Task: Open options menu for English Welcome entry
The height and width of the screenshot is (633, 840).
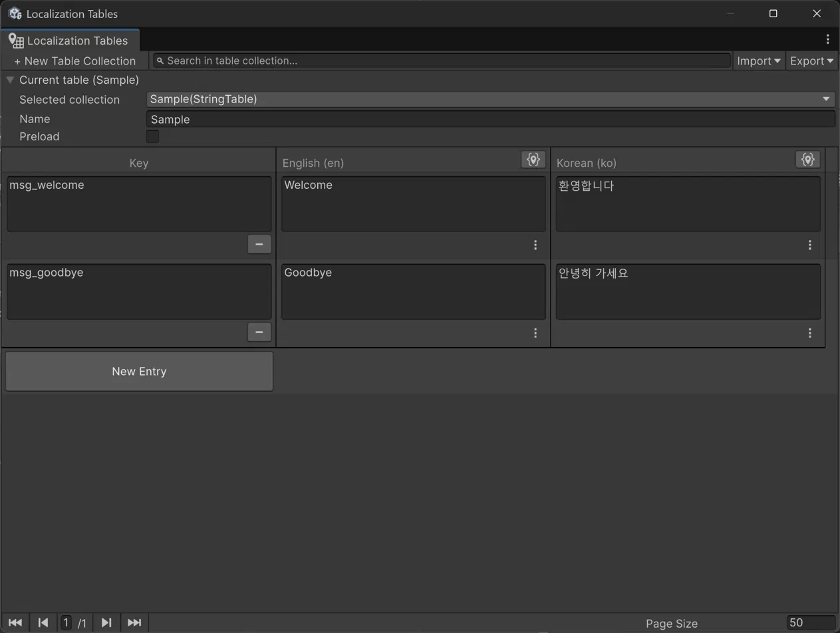Action: (x=535, y=245)
